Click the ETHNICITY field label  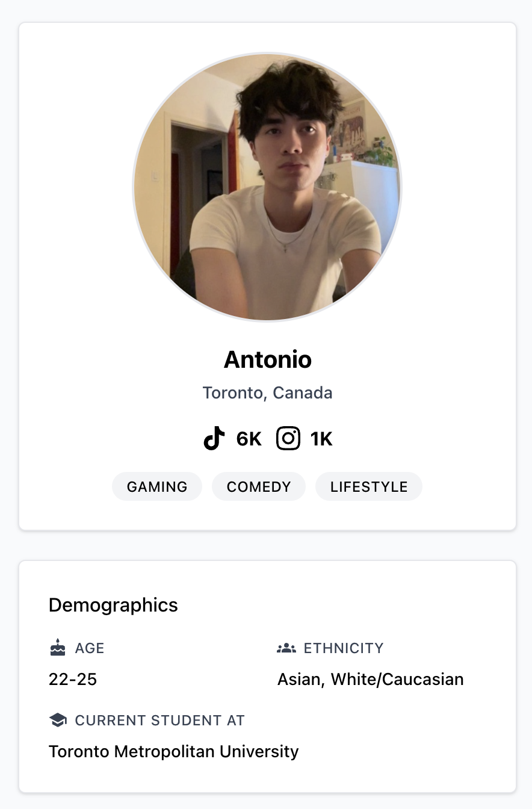coord(344,648)
